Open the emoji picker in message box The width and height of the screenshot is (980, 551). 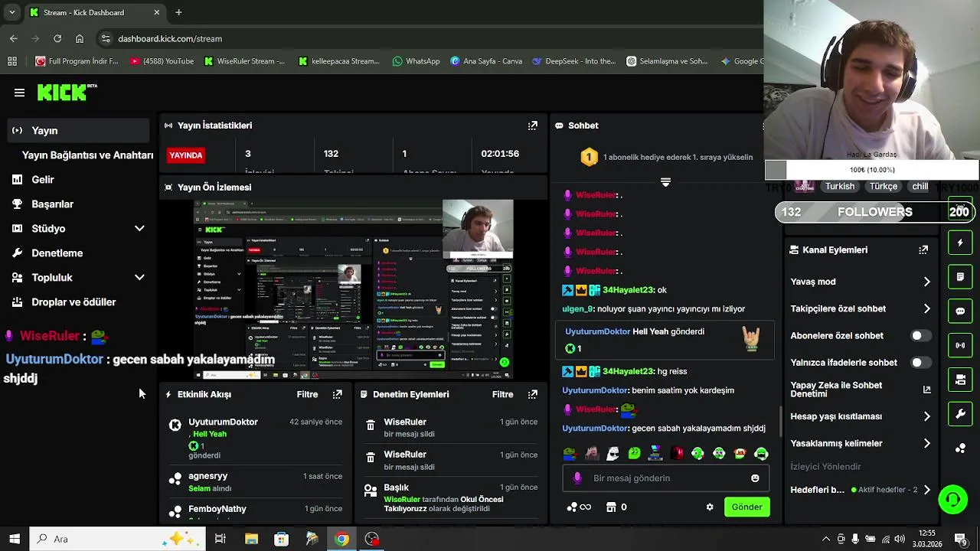coord(755,478)
